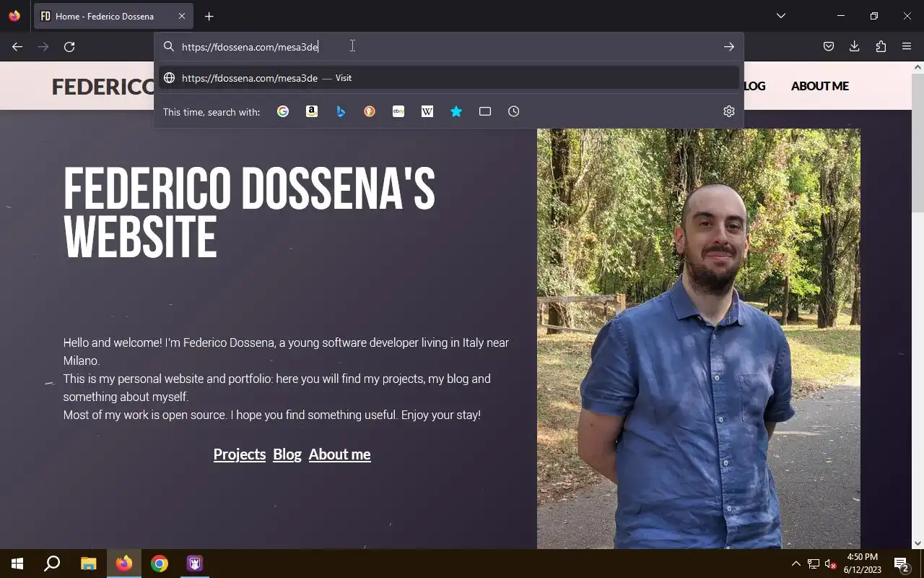This screenshot has width=924, height=578.
Task: Switch to Firefox in the taskbar
Action: point(124,564)
